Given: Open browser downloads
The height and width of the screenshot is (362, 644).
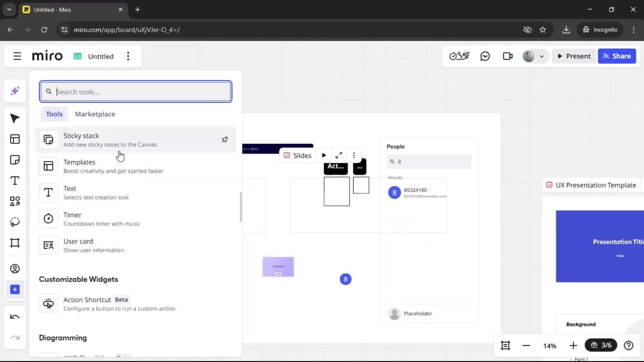Looking at the screenshot, I should coord(566,29).
